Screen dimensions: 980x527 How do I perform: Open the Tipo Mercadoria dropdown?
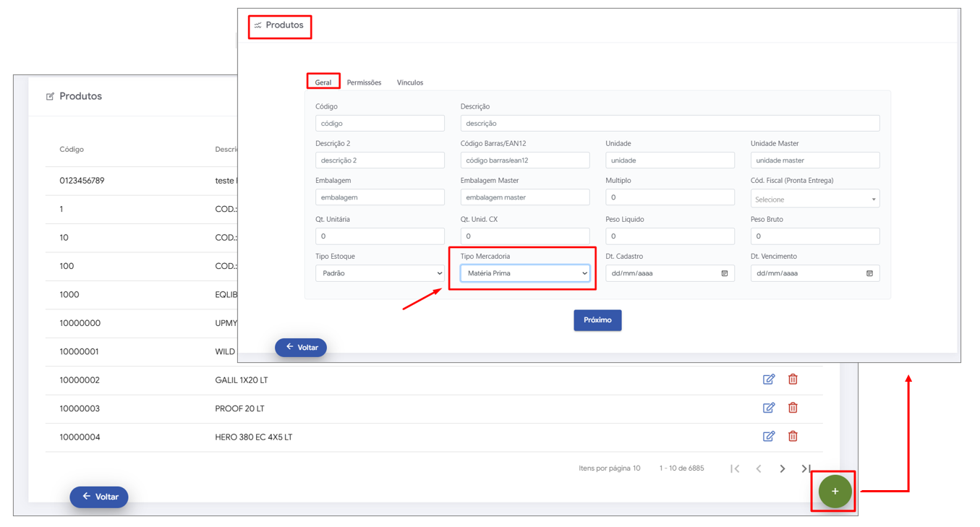pyautogui.click(x=525, y=273)
